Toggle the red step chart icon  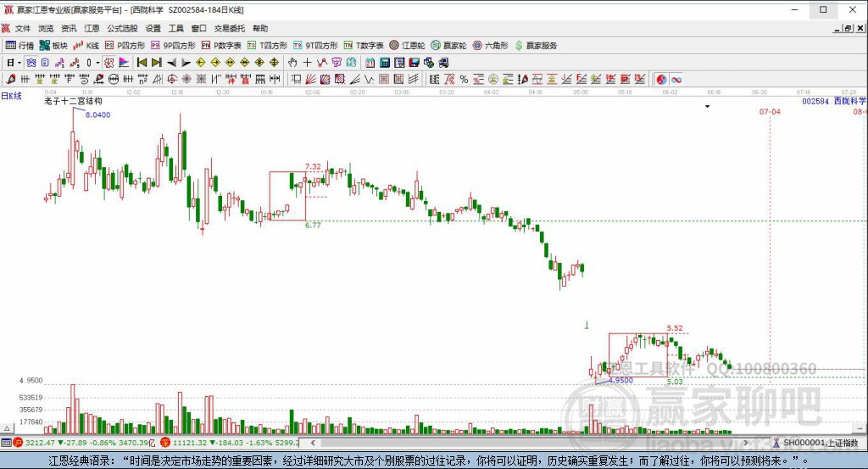coord(75,63)
